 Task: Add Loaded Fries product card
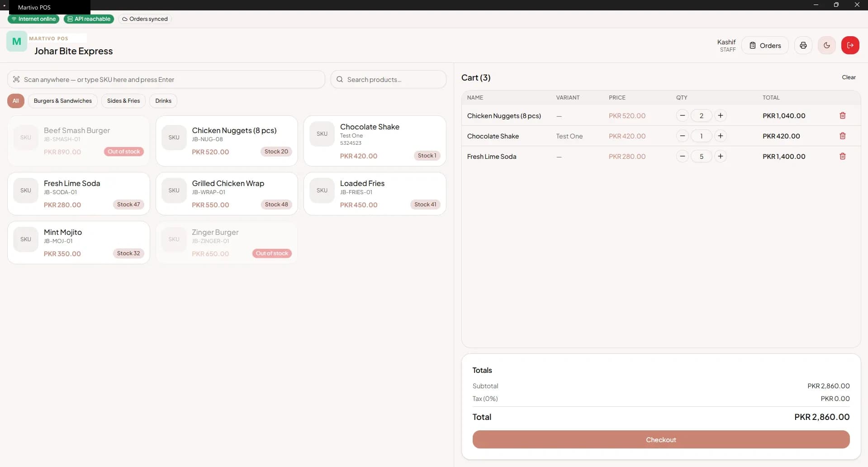click(x=375, y=194)
